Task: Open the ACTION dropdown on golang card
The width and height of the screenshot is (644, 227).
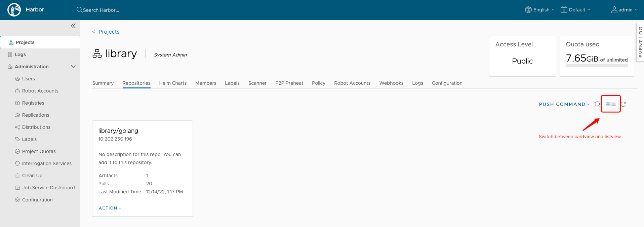Action: tap(110, 208)
